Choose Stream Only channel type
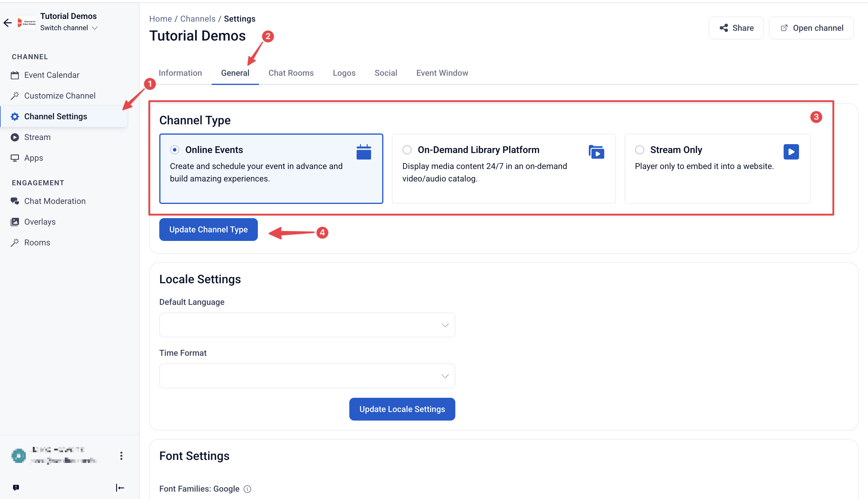The width and height of the screenshot is (868, 499). (717, 169)
